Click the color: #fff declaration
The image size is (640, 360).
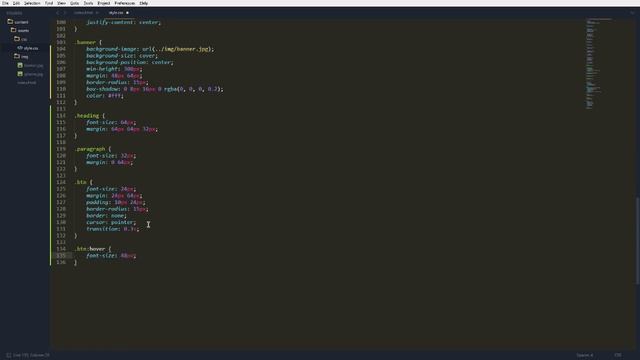click(x=105, y=96)
